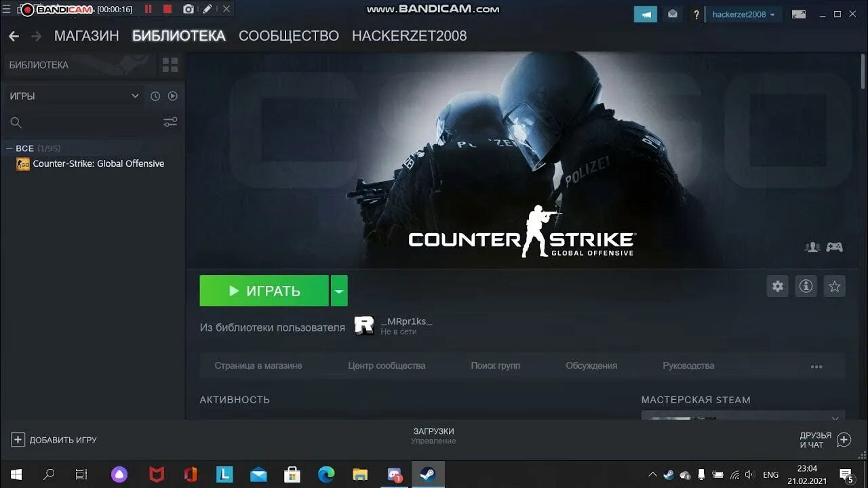Open File Explorer from taskbar
868x488 pixels.
click(x=360, y=474)
